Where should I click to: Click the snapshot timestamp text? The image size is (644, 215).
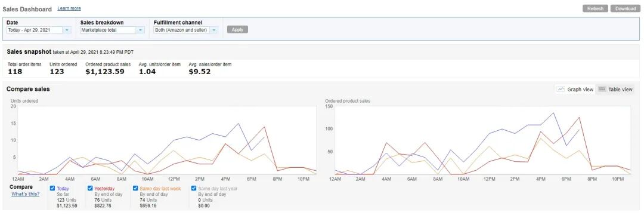tap(93, 52)
